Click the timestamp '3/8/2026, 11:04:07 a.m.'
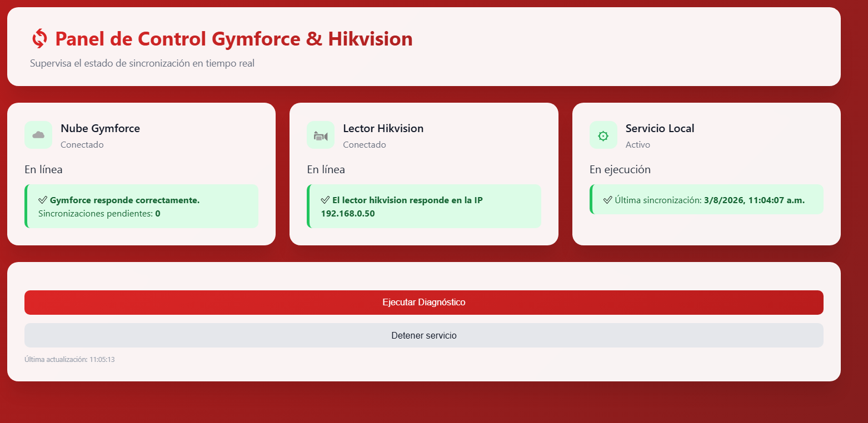868x423 pixels. [x=754, y=200]
